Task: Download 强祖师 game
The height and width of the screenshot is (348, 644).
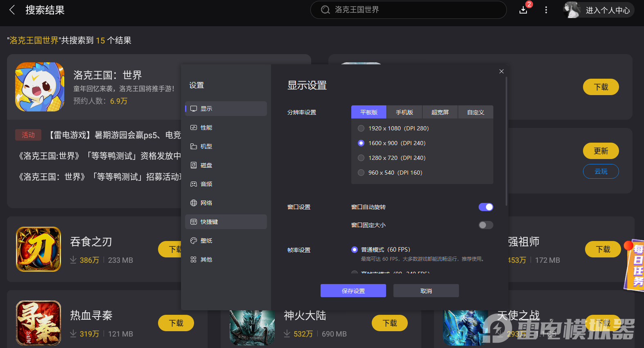Action: tap(603, 249)
